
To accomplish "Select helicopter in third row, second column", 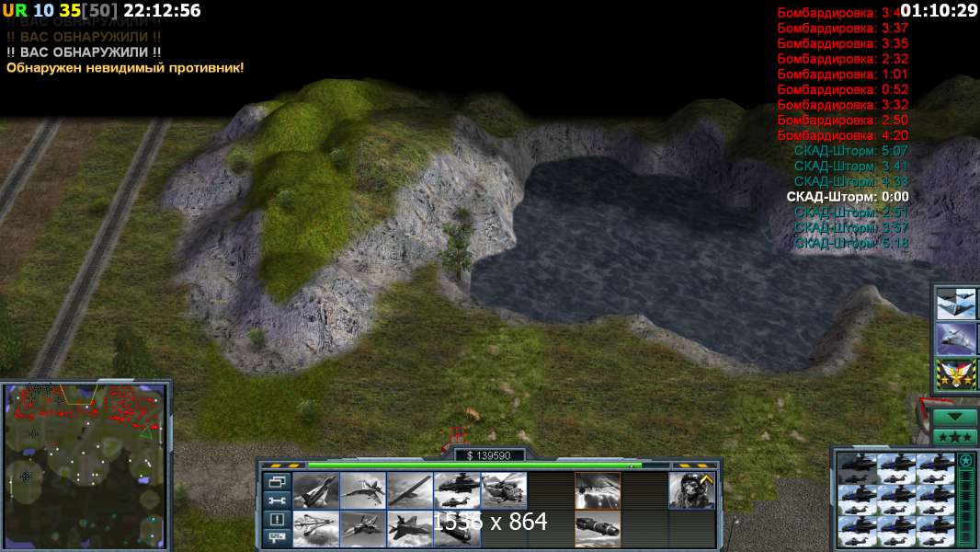I will click(896, 531).
